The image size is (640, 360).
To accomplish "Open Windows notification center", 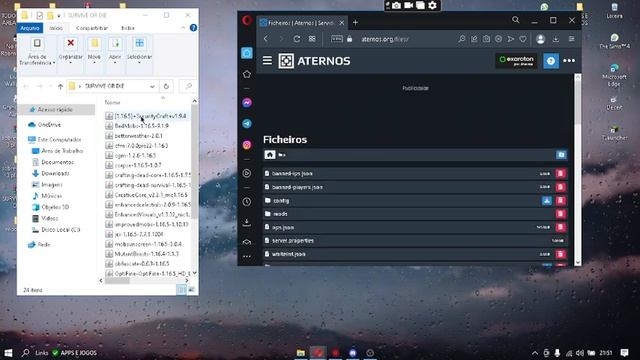I will pos(624,353).
